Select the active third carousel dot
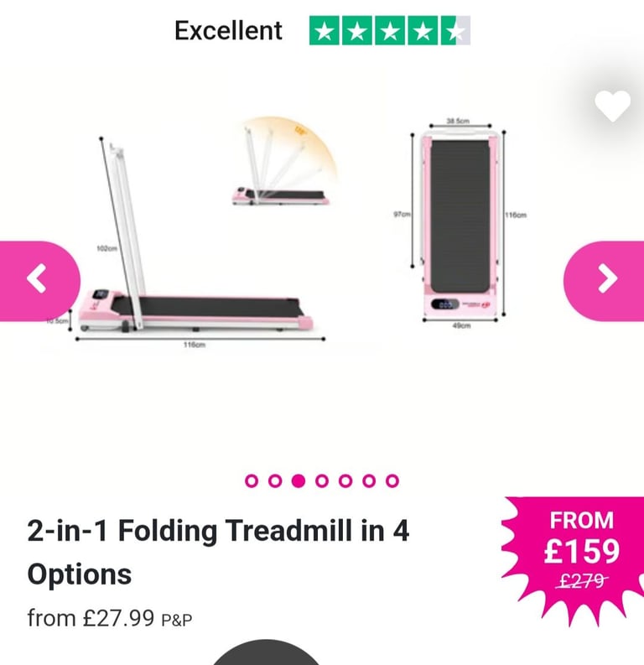The height and width of the screenshot is (665, 644). 299,481
